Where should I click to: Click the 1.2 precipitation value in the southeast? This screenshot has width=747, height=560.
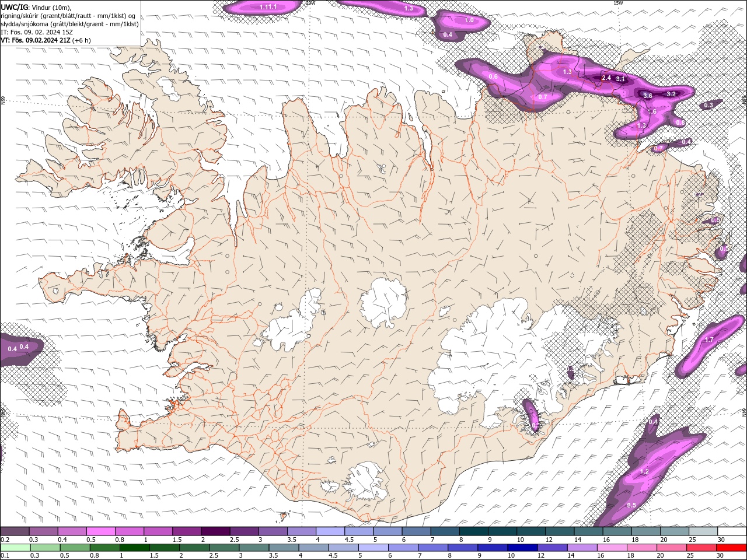(x=644, y=471)
